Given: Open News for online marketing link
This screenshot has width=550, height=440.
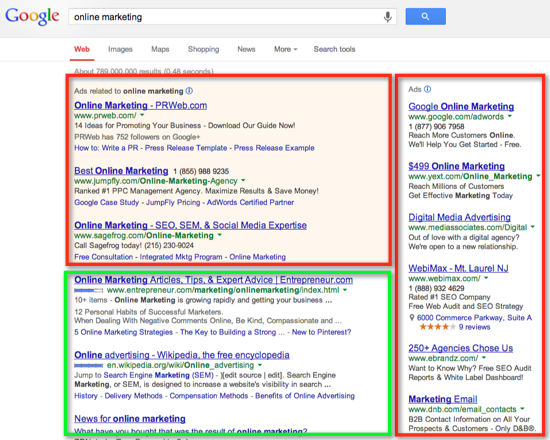Looking at the screenshot, I should pos(130,419).
